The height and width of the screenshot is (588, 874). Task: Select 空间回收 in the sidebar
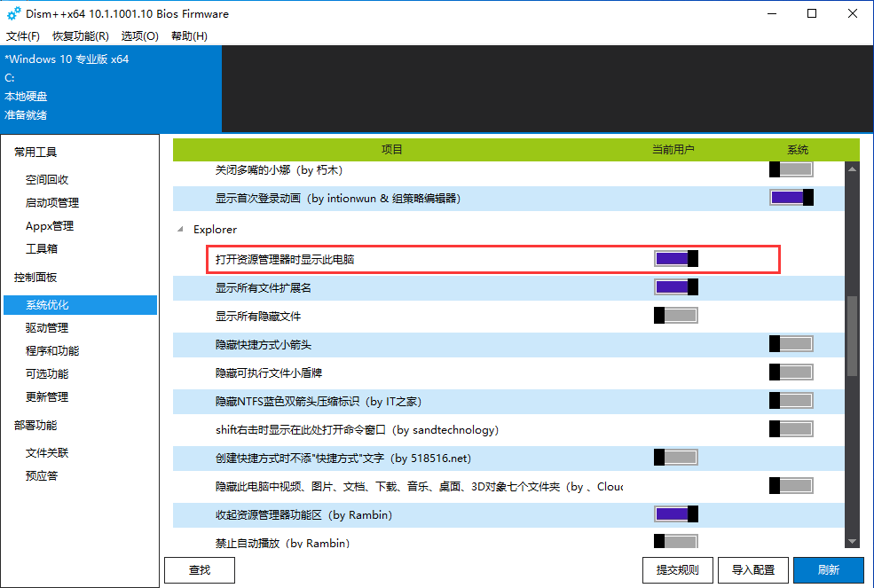coord(47,179)
